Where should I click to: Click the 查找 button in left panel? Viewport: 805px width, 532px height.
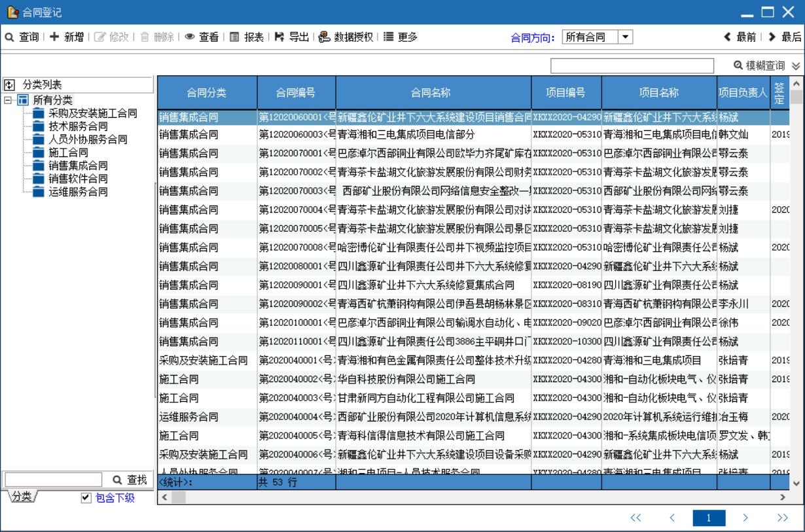pos(129,480)
